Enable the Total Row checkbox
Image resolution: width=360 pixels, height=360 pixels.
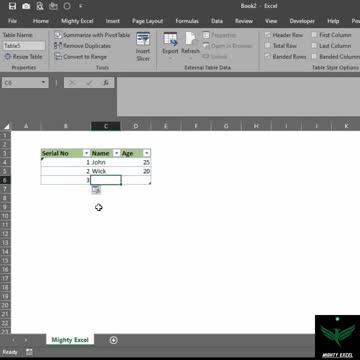click(x=268, y=46)
